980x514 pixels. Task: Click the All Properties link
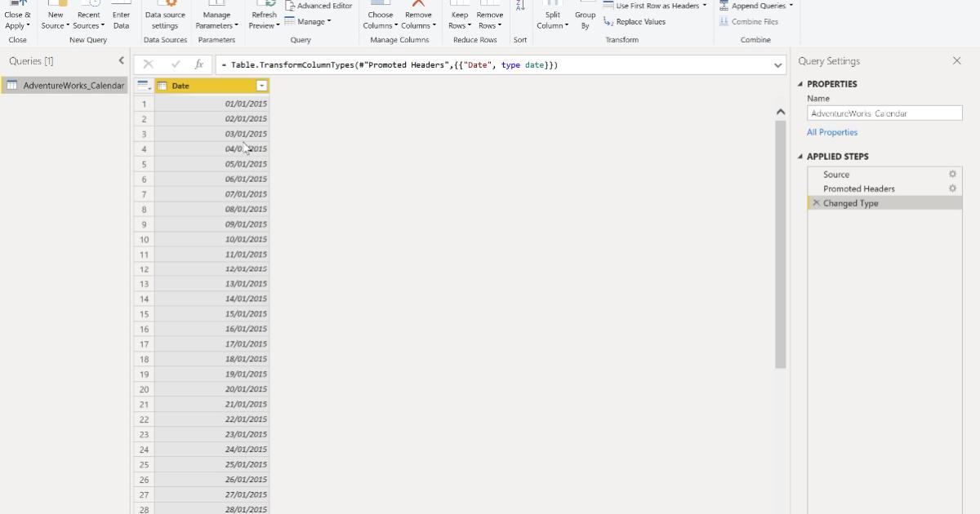[x=831, y=131]
